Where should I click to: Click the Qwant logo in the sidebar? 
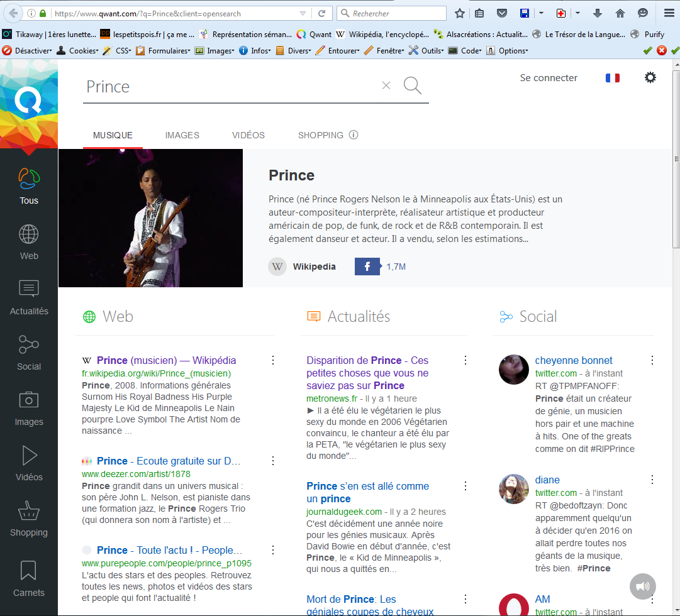coord(28,101)
